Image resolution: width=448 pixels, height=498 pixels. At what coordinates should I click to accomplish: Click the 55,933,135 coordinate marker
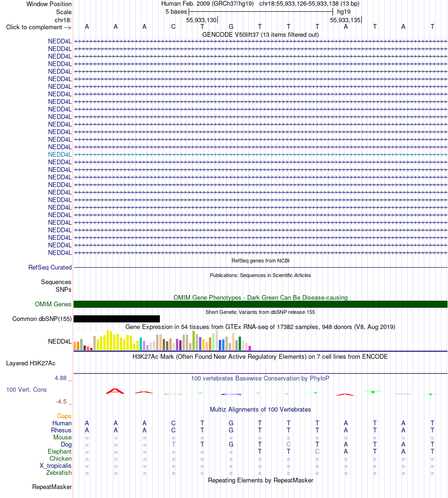[x=345, y=20]
